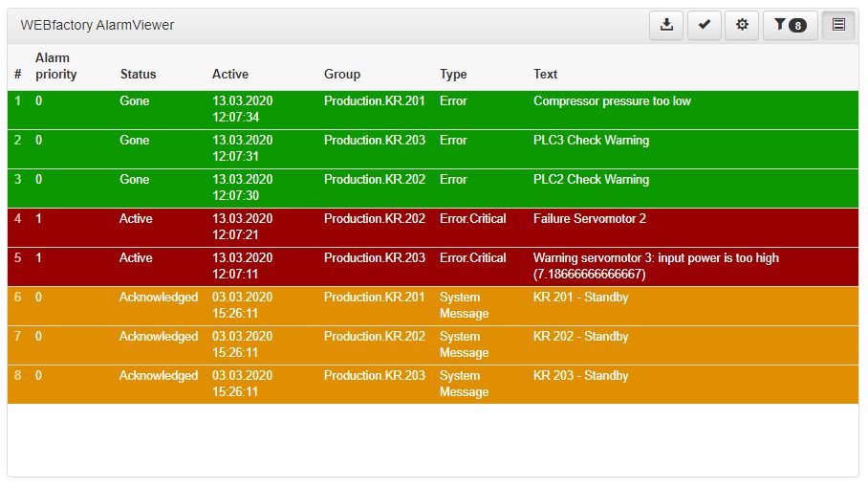Click Production.KR.201 group in Compressor row
This screenshot has height=487, width=868.
[374, 100]
